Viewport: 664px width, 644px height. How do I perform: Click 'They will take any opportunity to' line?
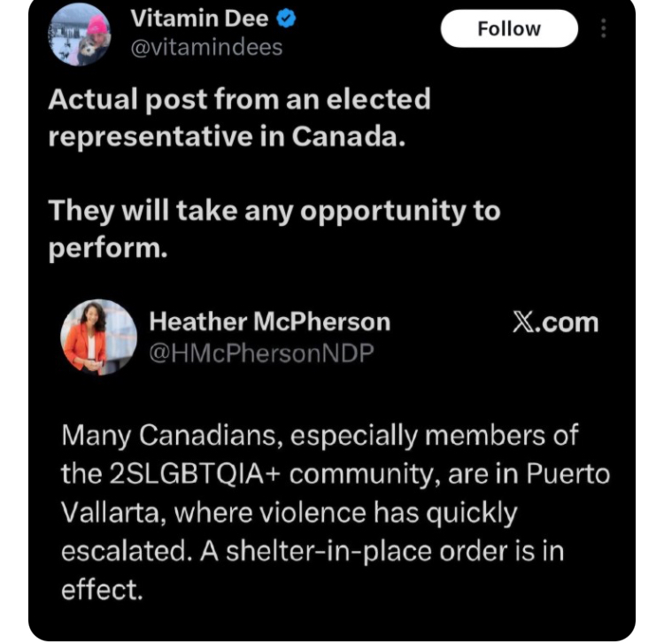tap(274, 213)
